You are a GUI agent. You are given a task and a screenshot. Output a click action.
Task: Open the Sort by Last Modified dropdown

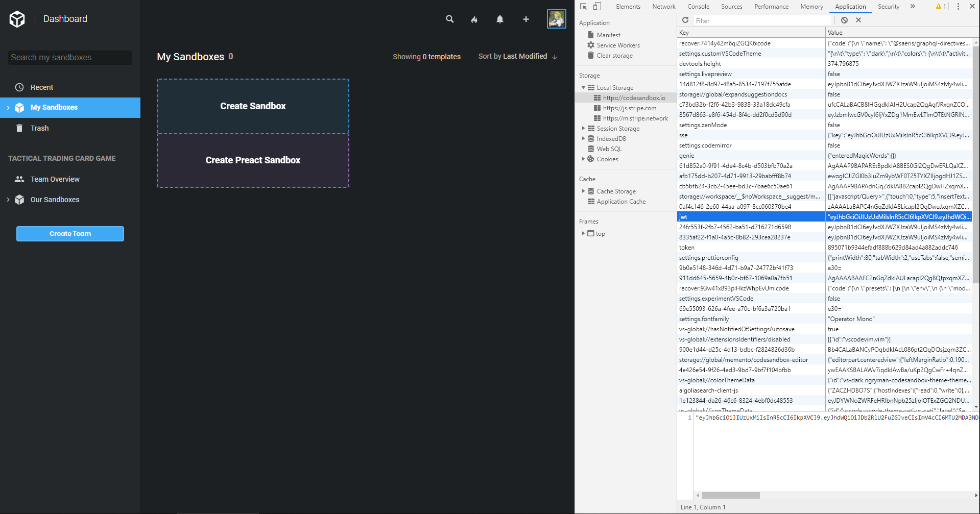pos(517,56)
